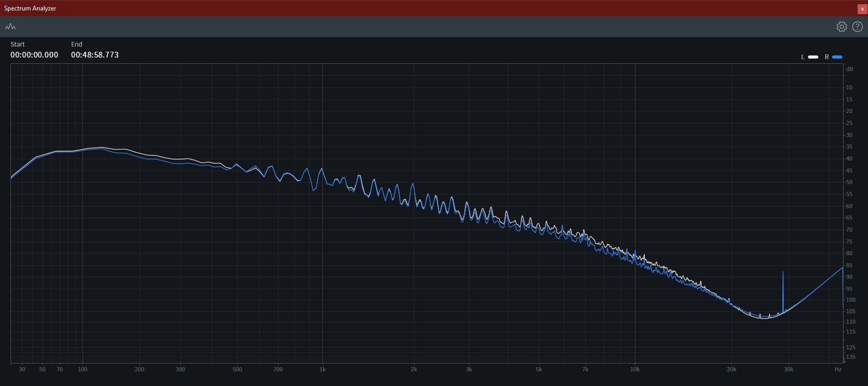Toggle the R channel blue legend
The image size is (868, 386).
coord(834,57)
